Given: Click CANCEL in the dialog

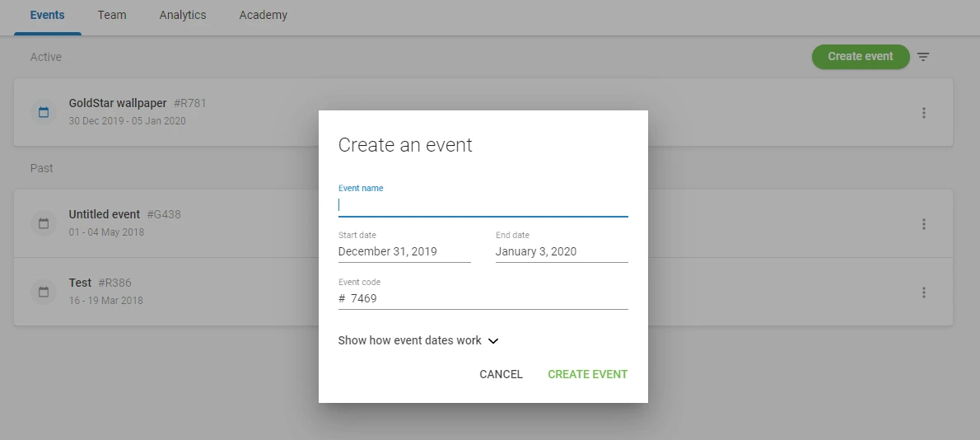Looking at the screenshot, I should (x=501, y=374).
